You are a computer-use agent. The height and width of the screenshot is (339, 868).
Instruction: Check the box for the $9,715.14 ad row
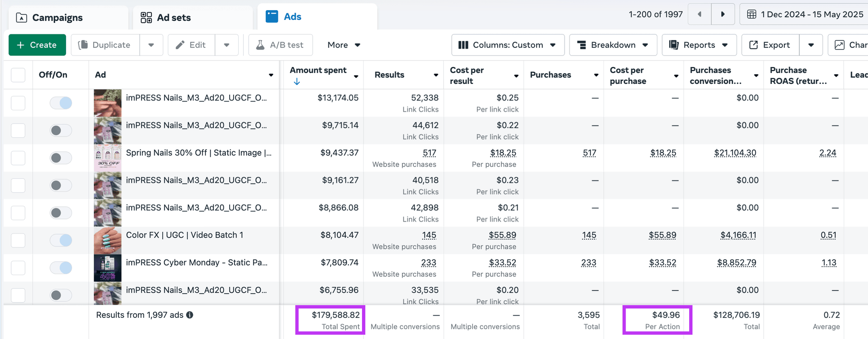pyautogui.click(x=18, y=130)
